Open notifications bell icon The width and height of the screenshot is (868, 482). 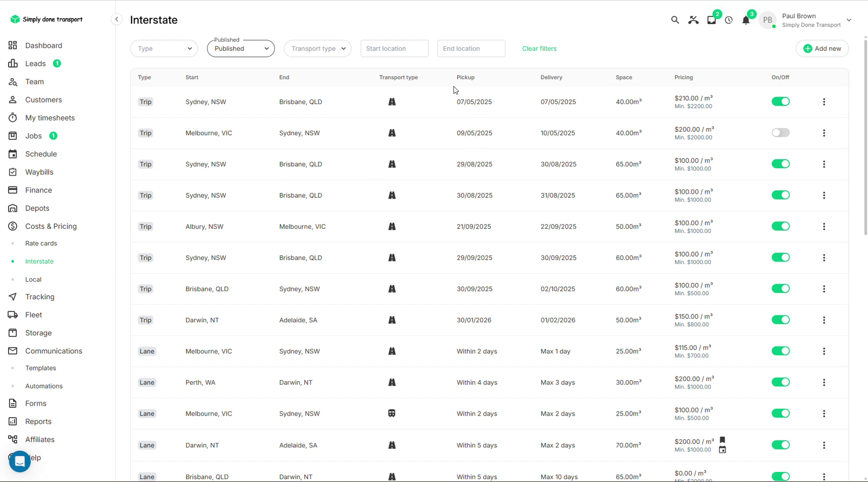[746, 20]
